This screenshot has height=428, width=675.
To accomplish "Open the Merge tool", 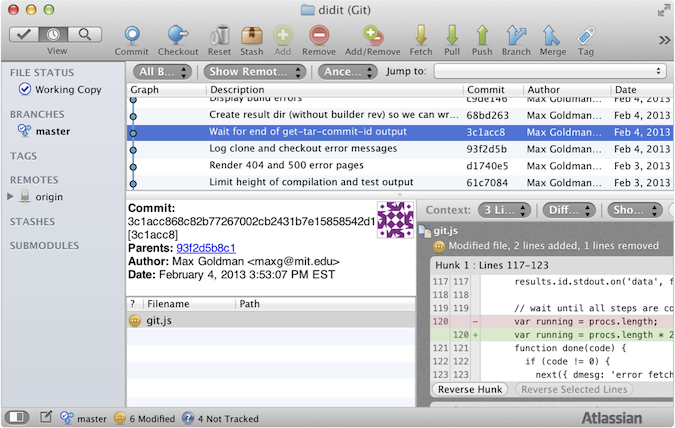I will coord(552,38).
